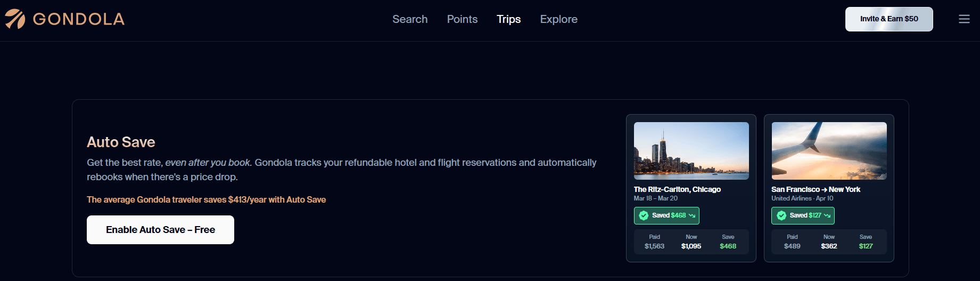Open the Chicago skyline photo
This screenshot has width=980, height=281.
tap(691, 151)
